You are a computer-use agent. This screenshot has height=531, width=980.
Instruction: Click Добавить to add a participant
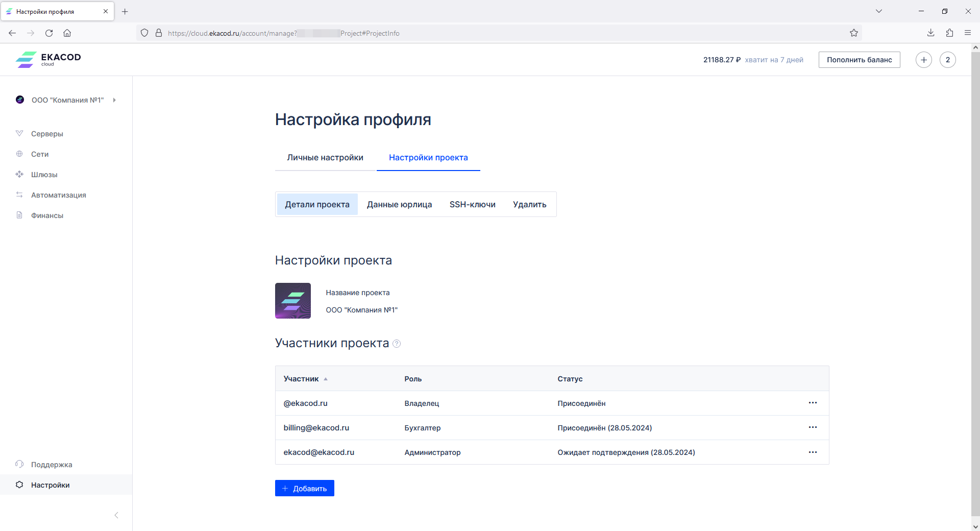[x=304, y=489]
